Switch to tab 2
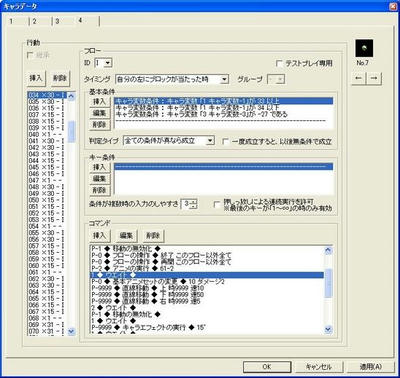The height and width of the screenshot is (378, 400). coord(40,21)
